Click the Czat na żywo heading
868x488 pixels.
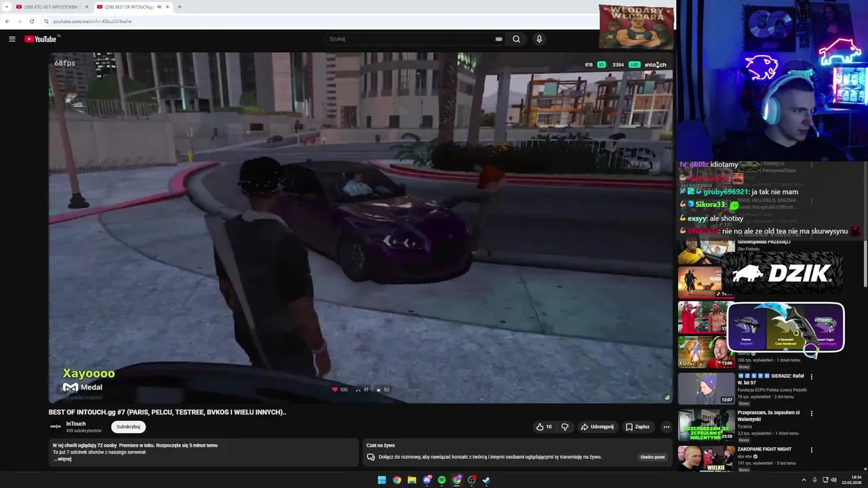tap(380, 445)
